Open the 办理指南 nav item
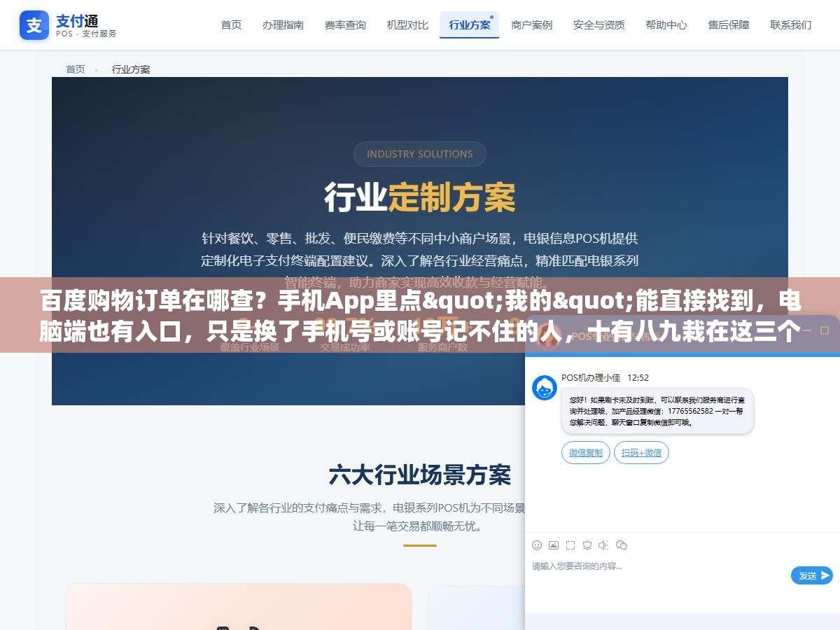Screen dimensions: 840x630 (x=283, y=25)
